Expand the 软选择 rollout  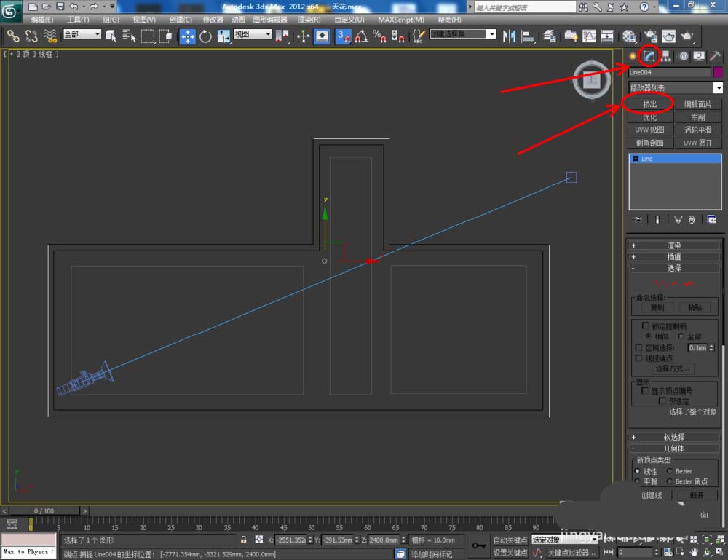(674, 437)
